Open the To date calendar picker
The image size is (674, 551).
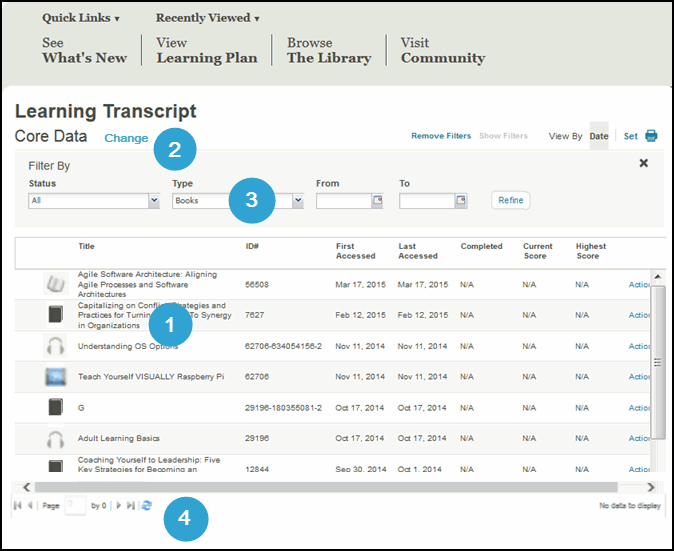pos(461,201)
